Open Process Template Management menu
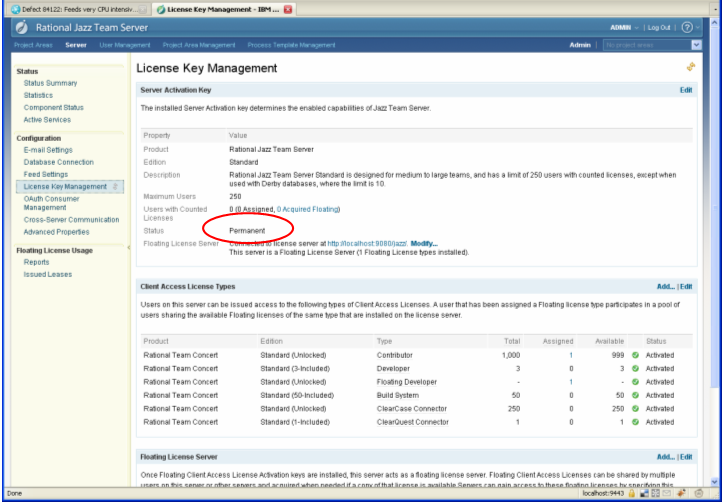 pyautogui.click(x=291, y=45)
